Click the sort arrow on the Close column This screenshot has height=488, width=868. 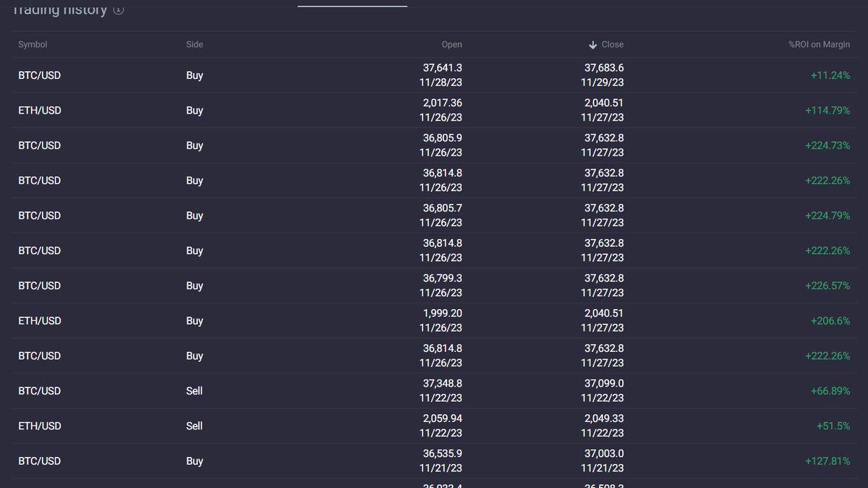click(x=592, y=44)
